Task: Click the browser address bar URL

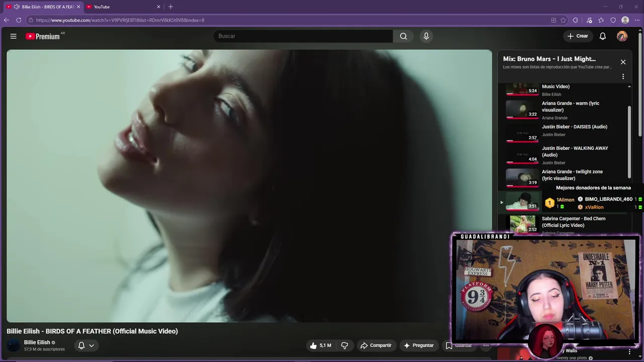Action: 120,20
